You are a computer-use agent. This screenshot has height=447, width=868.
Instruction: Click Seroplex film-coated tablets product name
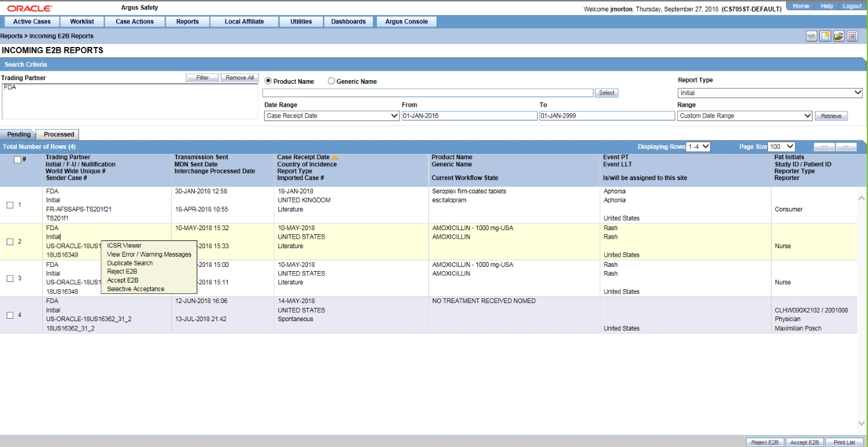point(469,192)
